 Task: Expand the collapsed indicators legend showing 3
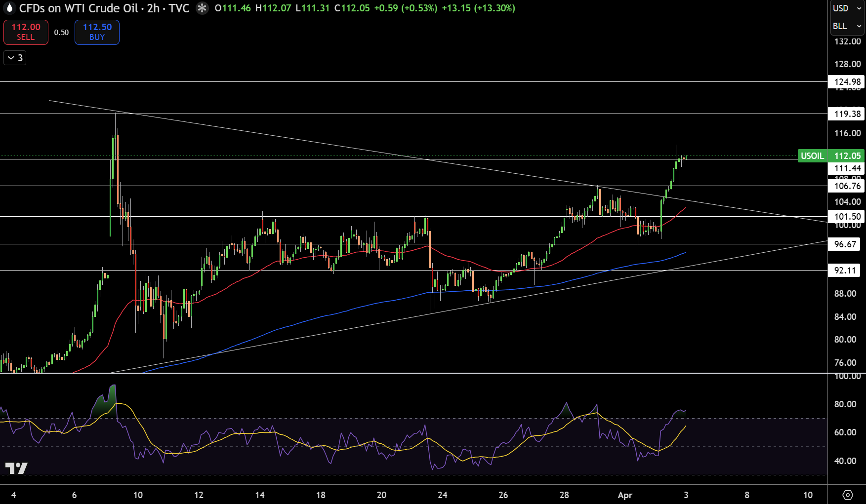point(15,58)
